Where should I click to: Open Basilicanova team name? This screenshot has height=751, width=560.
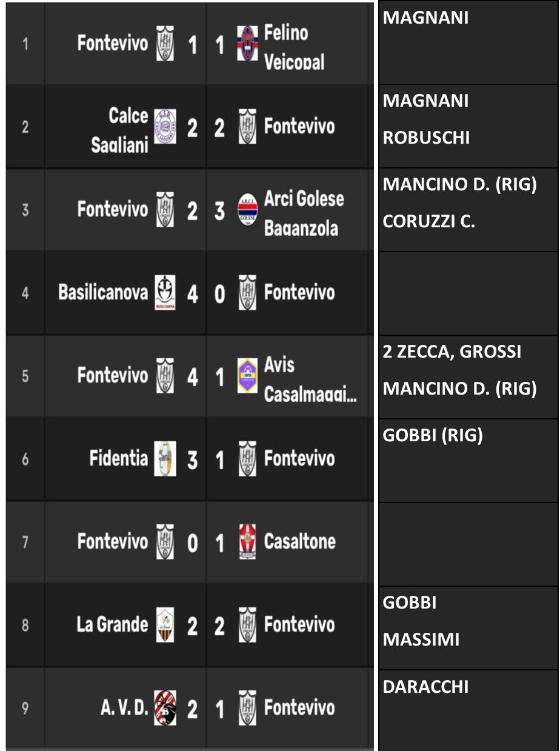pyautogui.click(x=103, y=292)
